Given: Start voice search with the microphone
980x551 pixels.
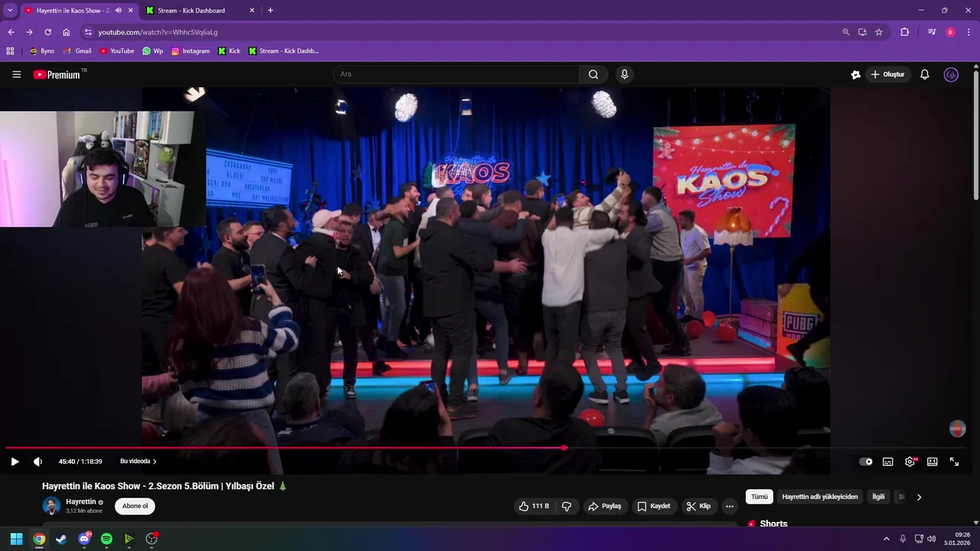Looking at the screenshot, I should point(625,74).
